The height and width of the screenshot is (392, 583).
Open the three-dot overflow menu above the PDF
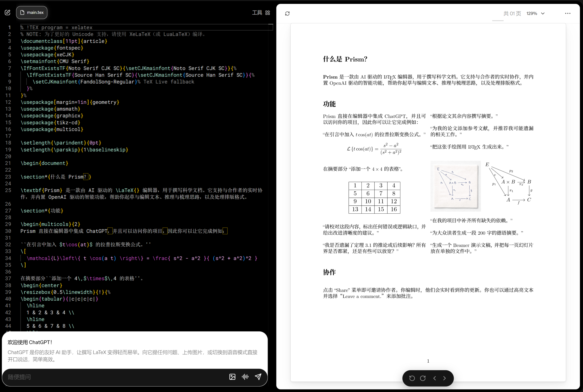click(568, 13)
